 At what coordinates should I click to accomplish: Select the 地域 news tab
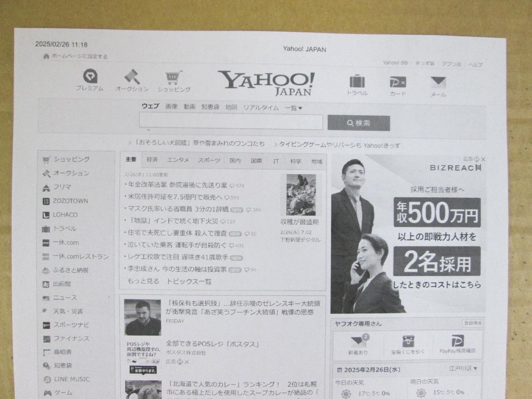(317, 161)
